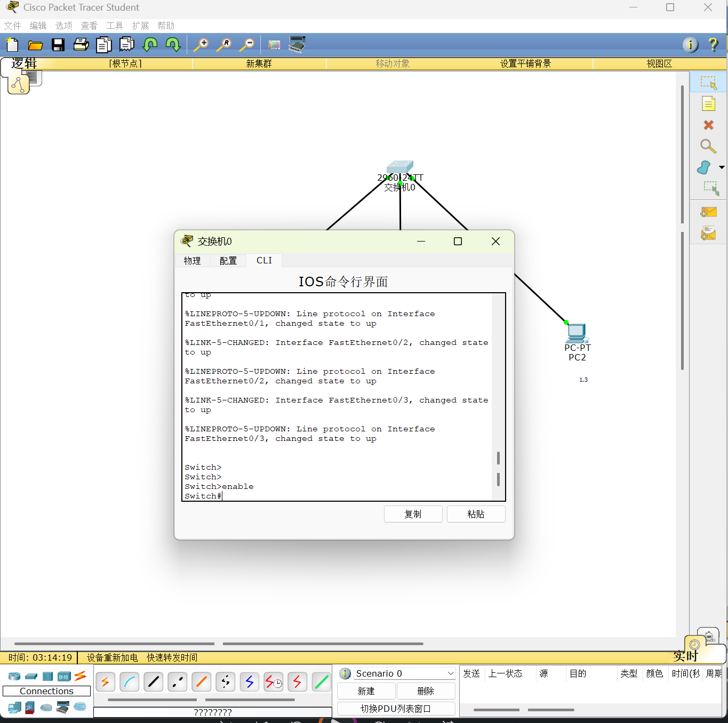Viewport: 728px width, 723px height.
Task: Activate the Delete tool red X
Action: click(709, 125)
